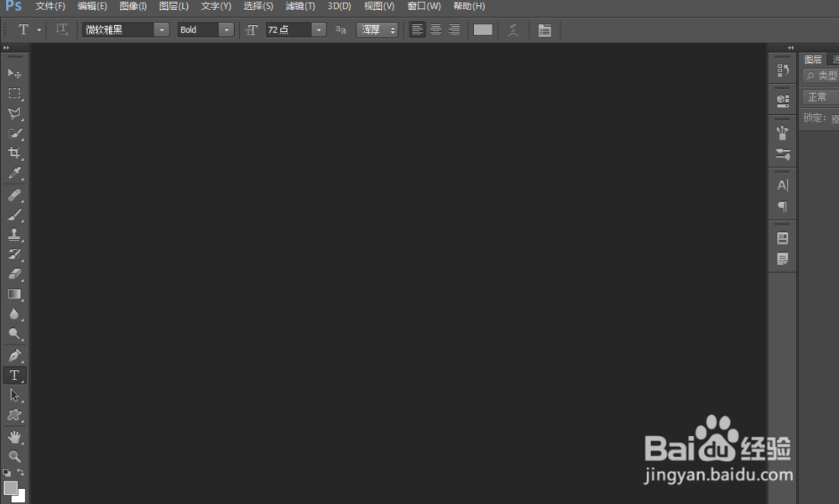
Task: Click the text color swatch
Action: 482,30
